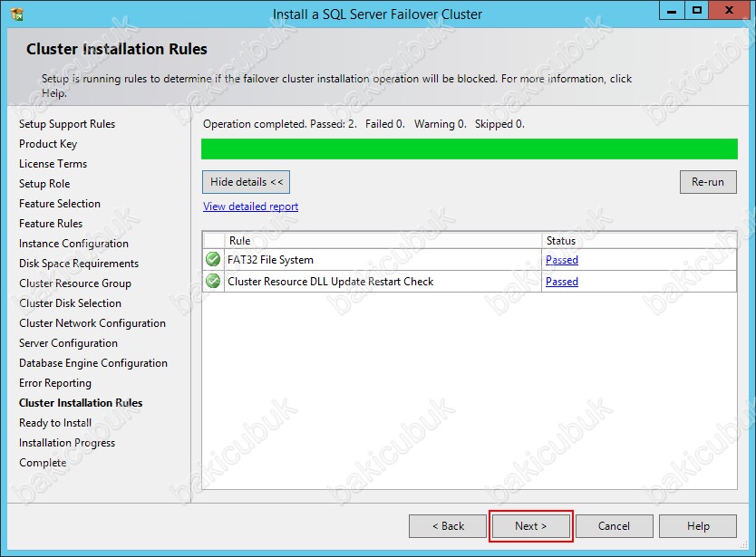
Task: Close the setup window
Action: [x=729, y=11]
